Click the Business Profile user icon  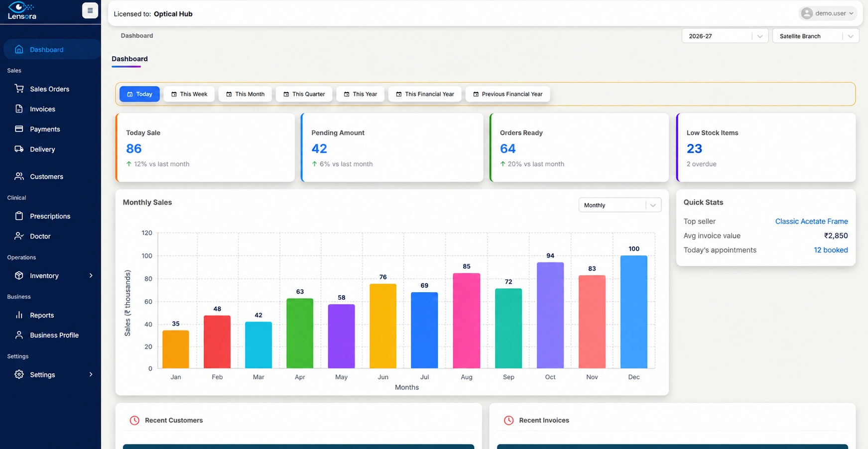(x=19, y=335)
